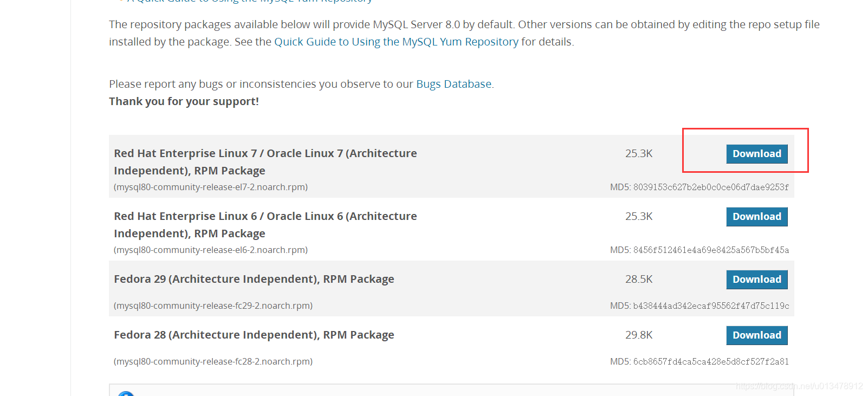Select file name mysql80-community-release-fc28-2.noarch.rpm
Viewport: 868px width, 396px height.
(x=213, y=361)
